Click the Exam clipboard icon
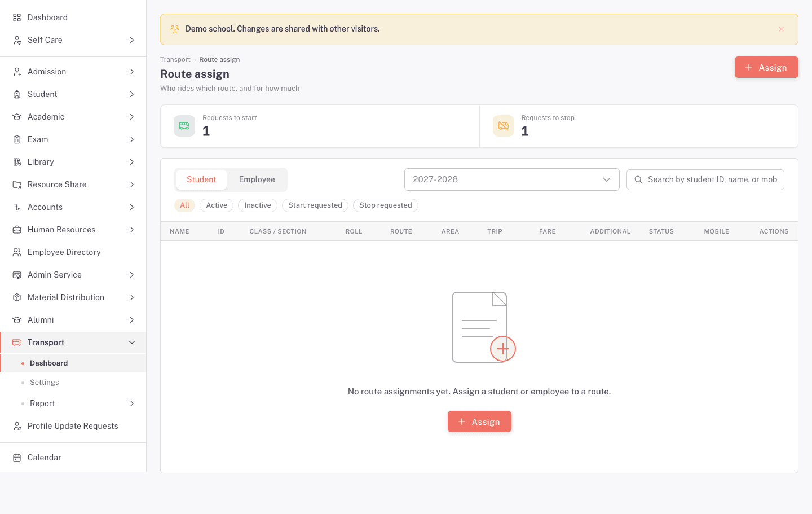This screenshot has height=514, width=812. coord(17,139)
